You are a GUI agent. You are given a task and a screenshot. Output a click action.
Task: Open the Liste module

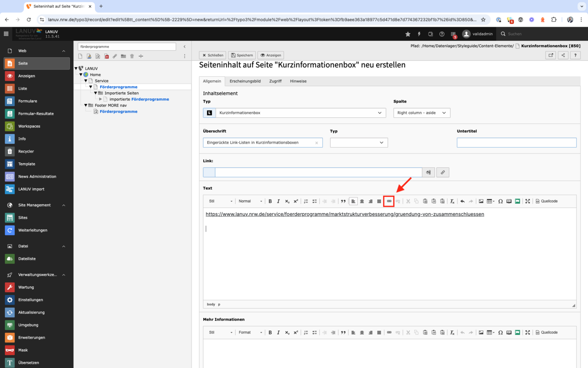tap(37, 88)
